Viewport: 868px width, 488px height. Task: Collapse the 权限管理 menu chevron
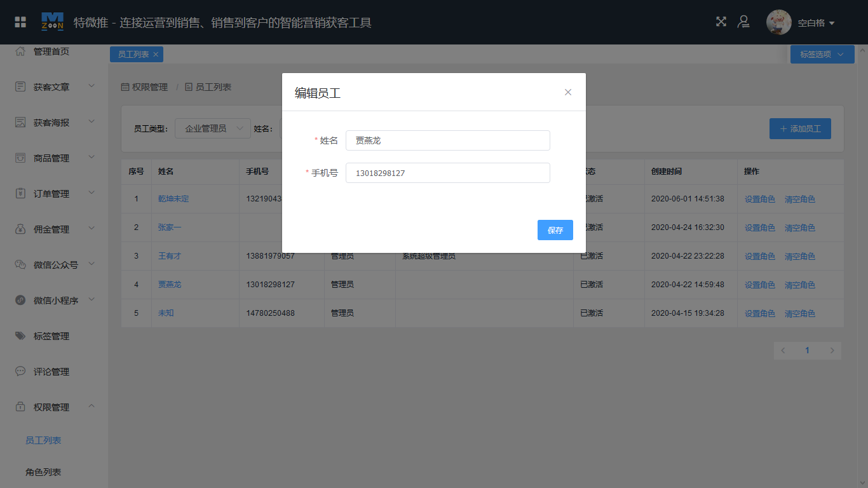(x=92, y=406)
